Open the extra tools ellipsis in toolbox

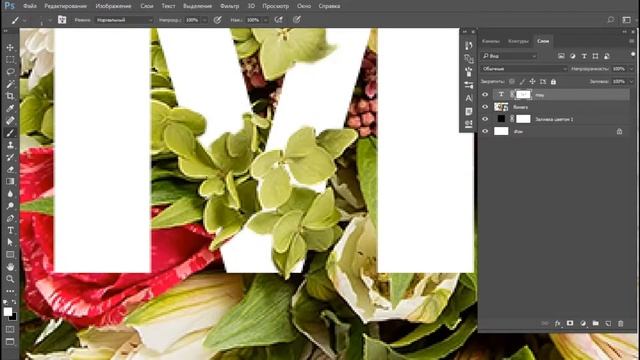point(10,291)
